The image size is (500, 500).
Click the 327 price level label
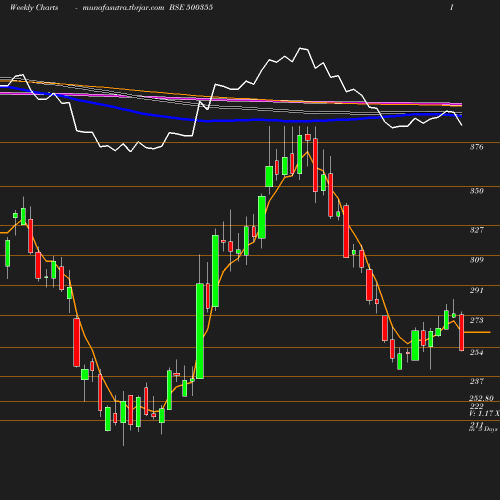pyautogui.click(x=476, y=230)
